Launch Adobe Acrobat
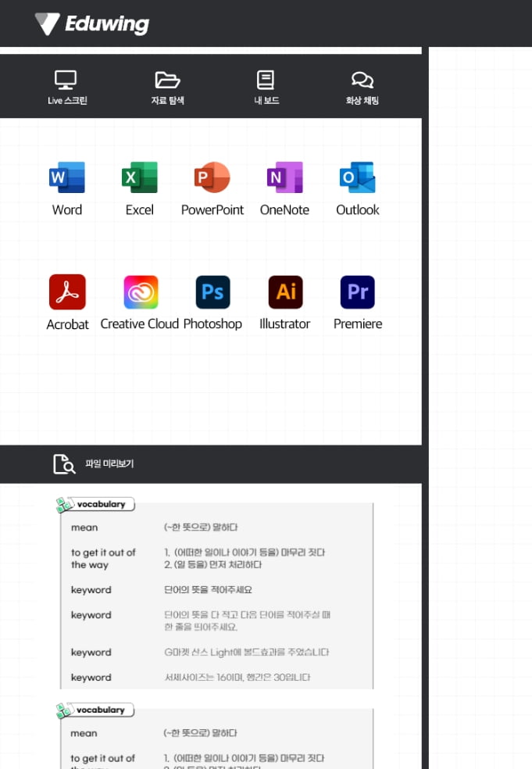 67,292
